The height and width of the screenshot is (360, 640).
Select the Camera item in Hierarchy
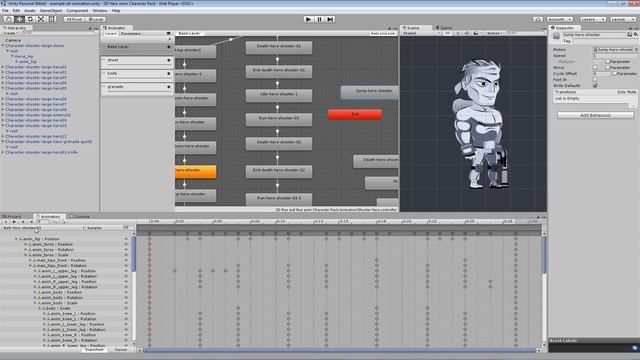pos(13,40)
